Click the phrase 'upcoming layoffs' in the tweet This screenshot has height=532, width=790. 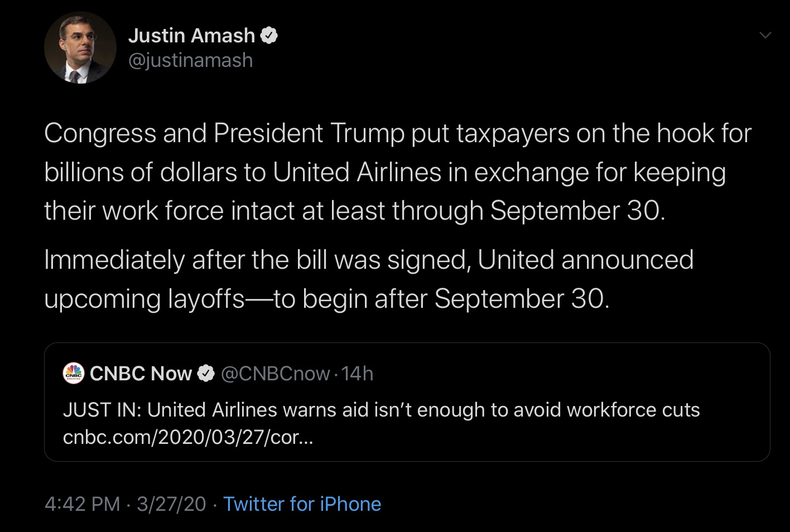click(x=144, y=299)
